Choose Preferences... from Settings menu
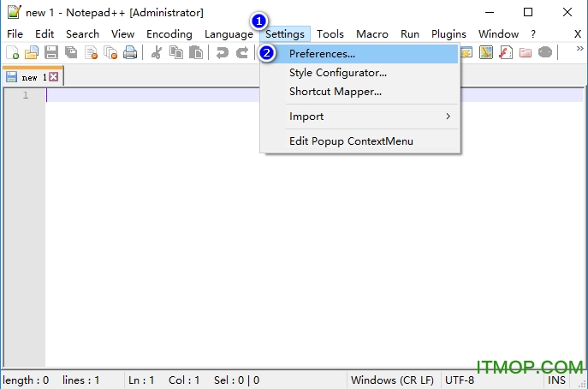 (359, 54)
